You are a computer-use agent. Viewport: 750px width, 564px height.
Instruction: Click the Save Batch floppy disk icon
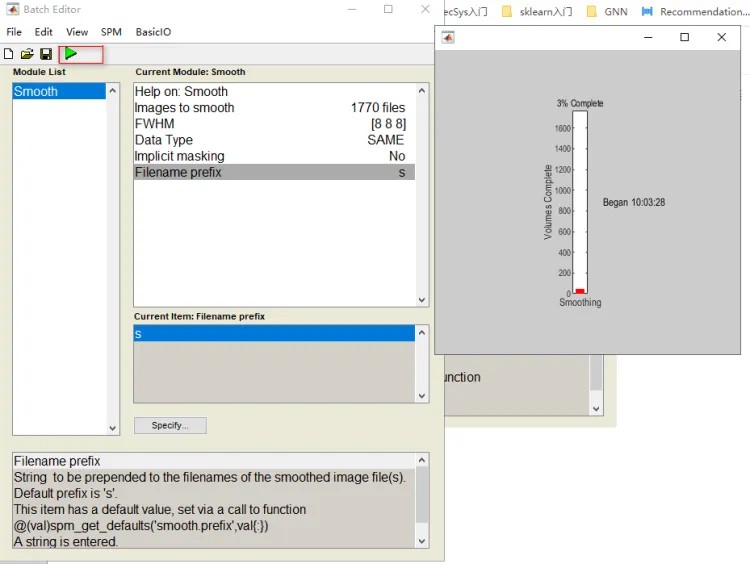[45, 53]
